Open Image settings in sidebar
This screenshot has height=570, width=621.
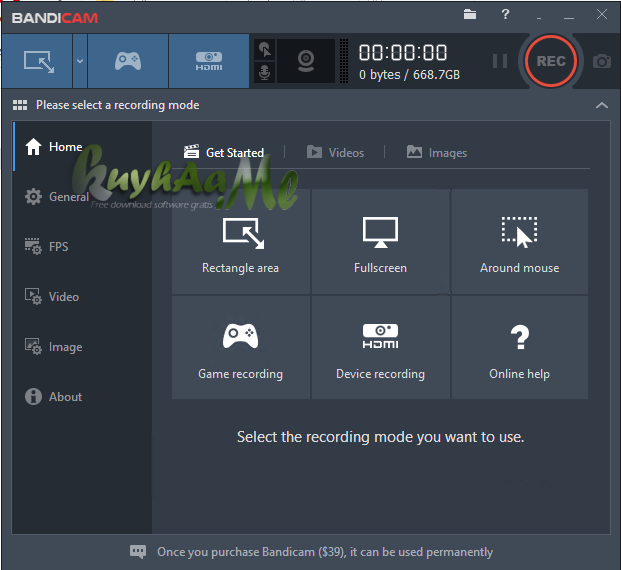click(x=82, y=347)
